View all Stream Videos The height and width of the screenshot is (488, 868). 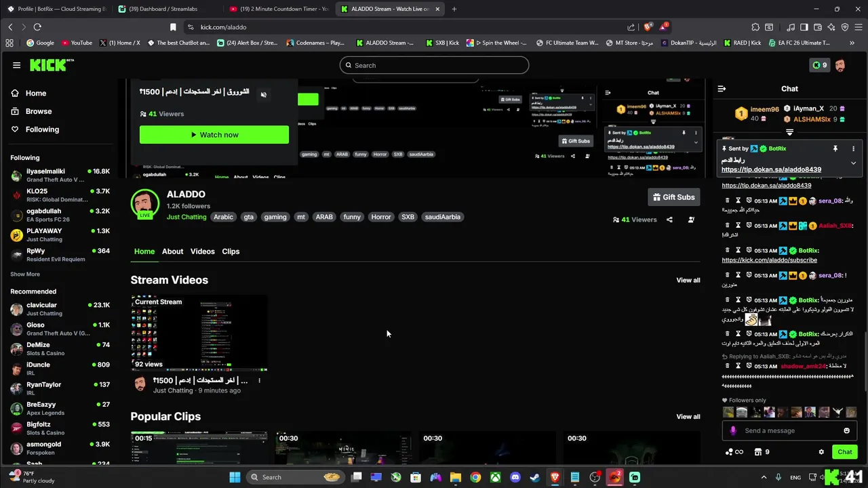(688, 281)
